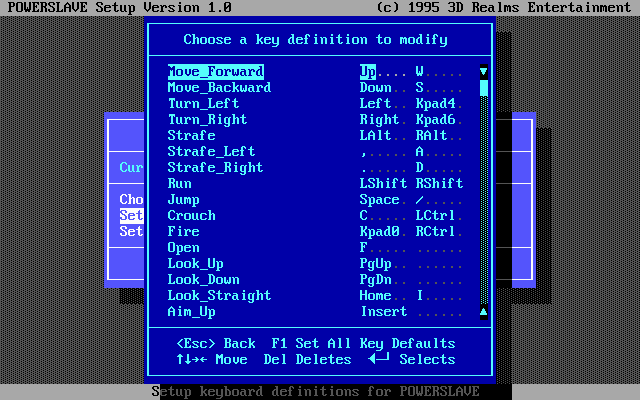Select the Look_Down entry
640x400 pixels.
(203, 280)
